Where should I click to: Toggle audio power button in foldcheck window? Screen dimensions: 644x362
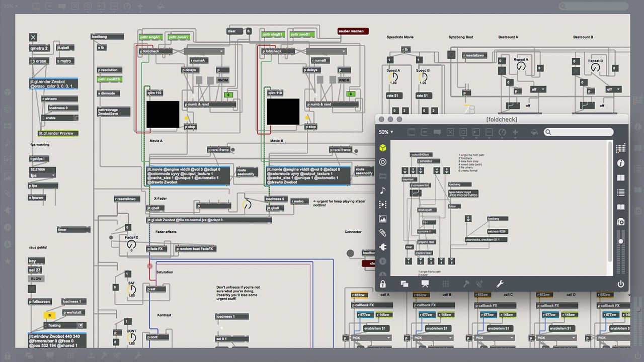[621, 284]
